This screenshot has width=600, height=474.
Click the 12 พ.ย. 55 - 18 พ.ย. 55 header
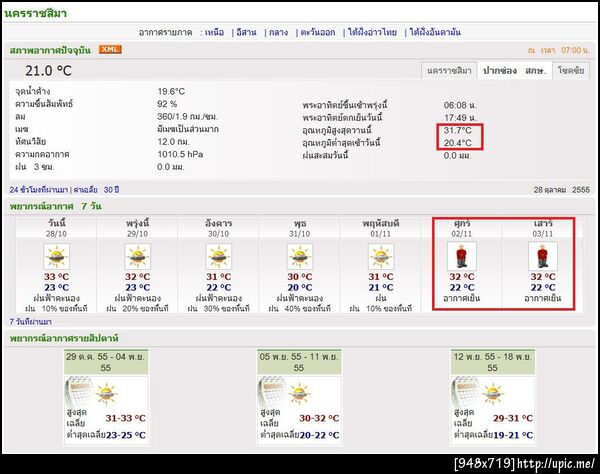click(492, 362)
